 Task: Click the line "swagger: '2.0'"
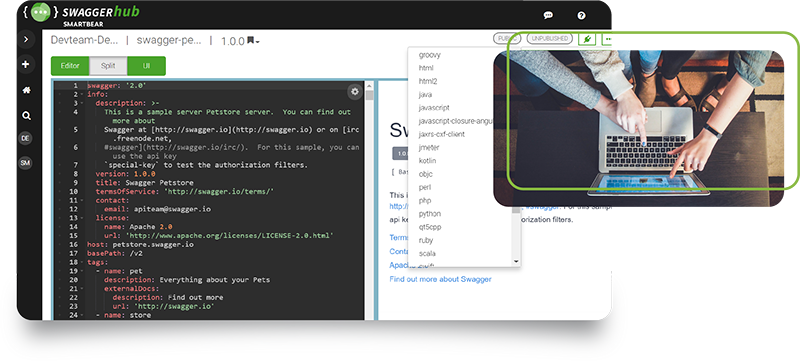(117, 86)
